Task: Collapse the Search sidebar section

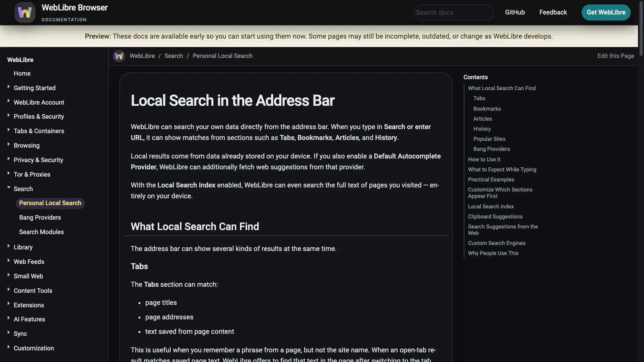Action: tap(8, 188)
